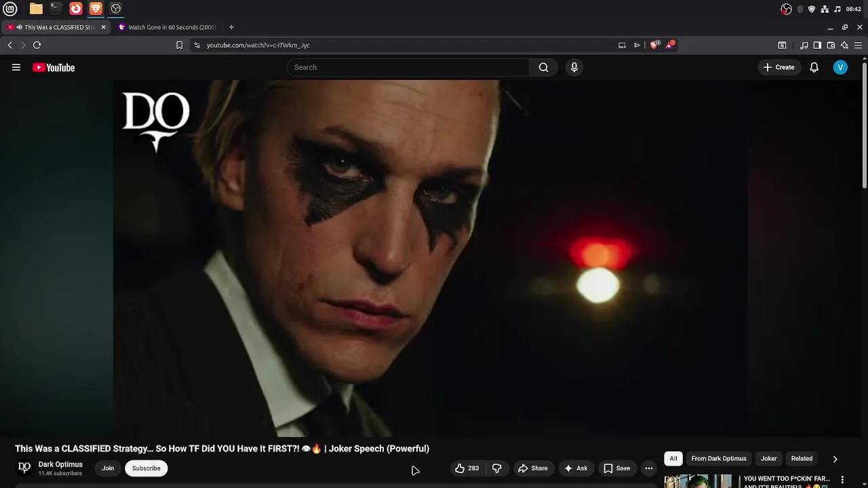Screen dimensions: 868x488
Task: Select From Dark Optimus chip
Action: [719, 459]
